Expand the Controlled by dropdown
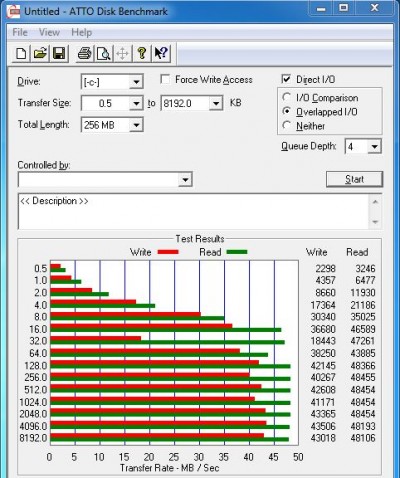The height and width of the screenshot is (478, 400). [x=185, y=180]
